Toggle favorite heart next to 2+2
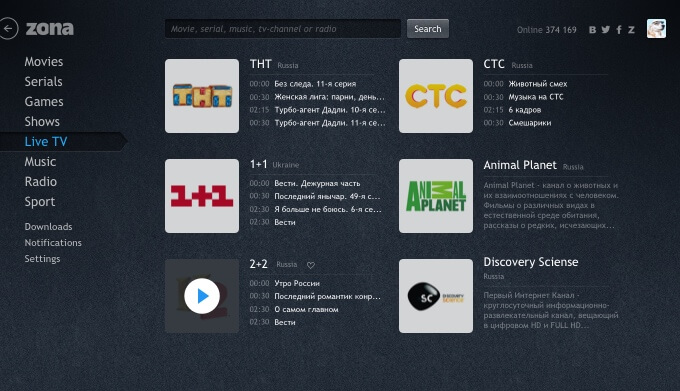680x391 pixels. coord(311,265)
